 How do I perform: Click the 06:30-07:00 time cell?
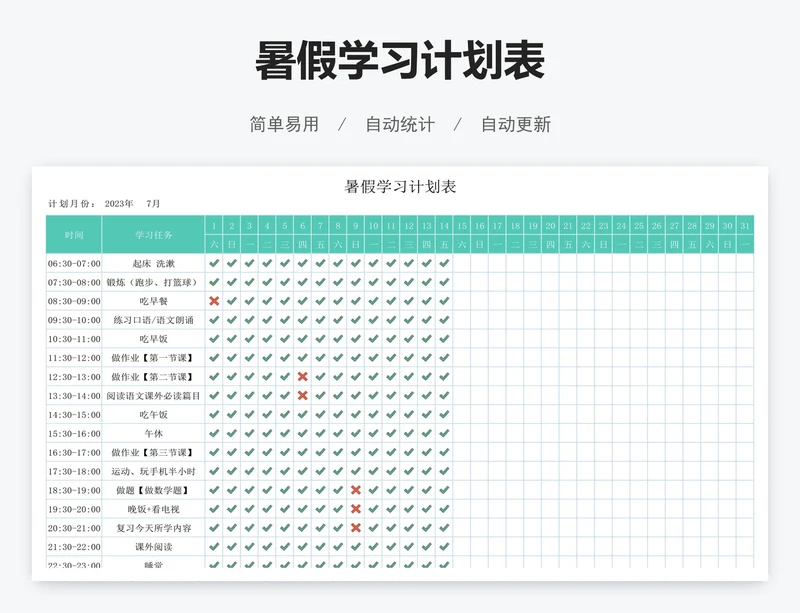coord(74,263)
